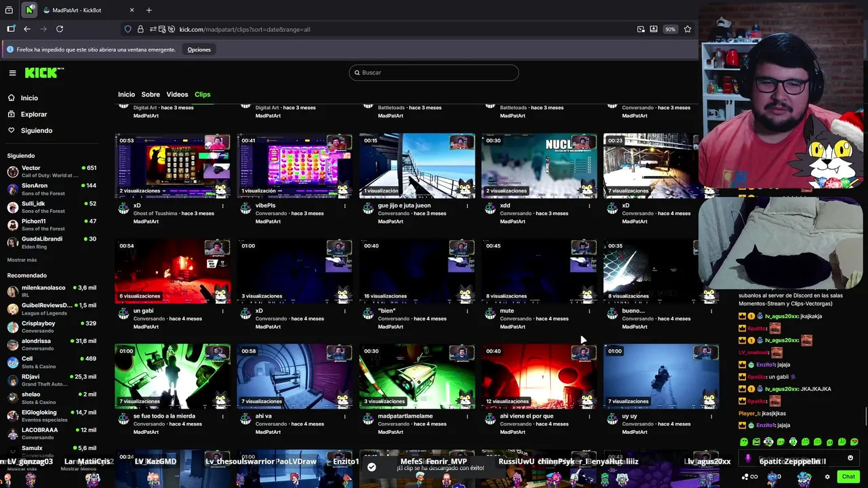The image size is (868, 488).
Task: Reset zoom using the 90% badge
Action: [670, 29]
